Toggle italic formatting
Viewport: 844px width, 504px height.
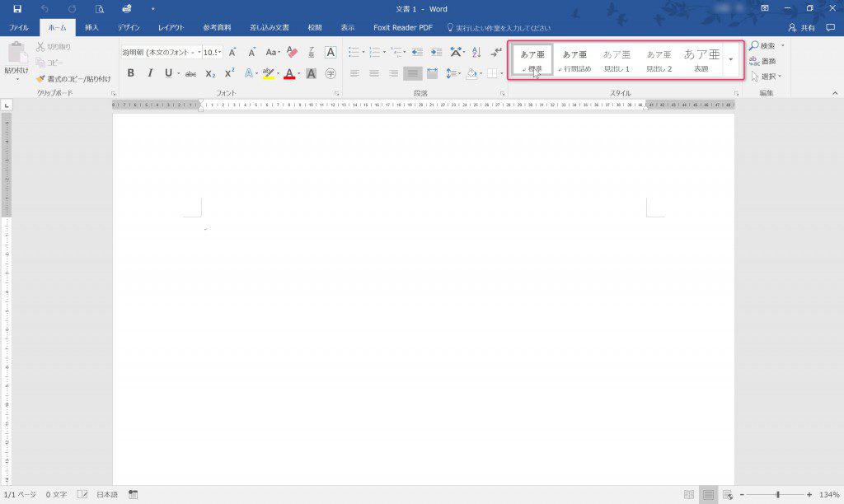[x=150, y=73]
